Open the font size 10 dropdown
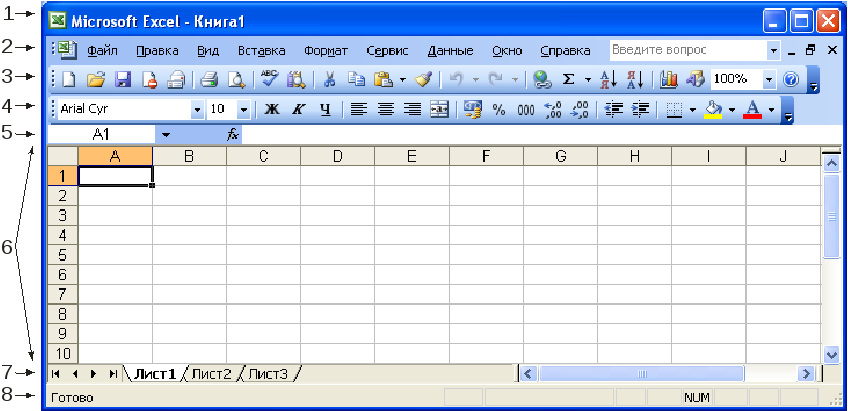Screen dimensions: 848x411 click(243, 109)
